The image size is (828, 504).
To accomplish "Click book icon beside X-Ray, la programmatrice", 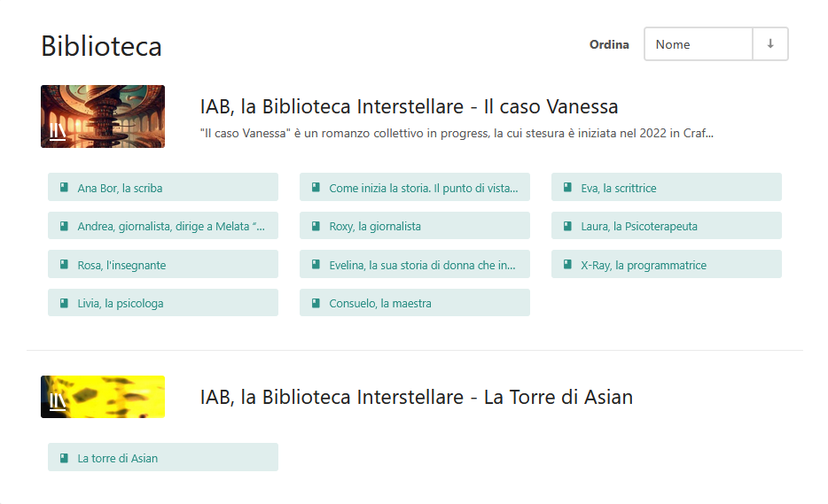I will (x=567, y=265).
